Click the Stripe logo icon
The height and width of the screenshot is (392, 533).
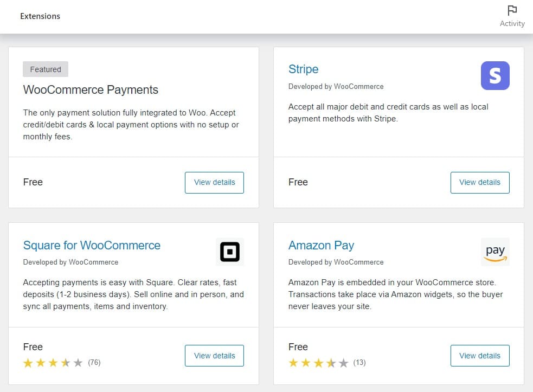[x=495, y=76]
